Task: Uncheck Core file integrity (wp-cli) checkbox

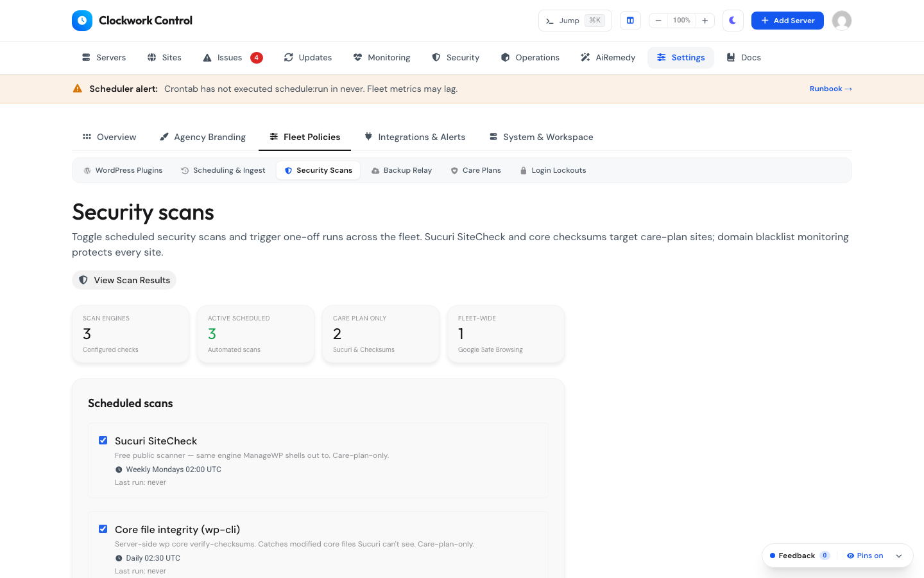Action: click(x=103, y=529)
